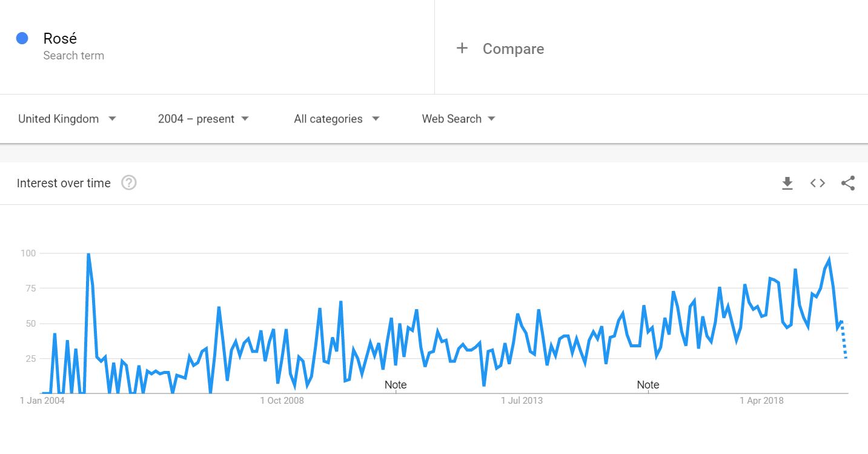Viewport: 868px width, 454px height.
Task: Add a term with Compare
Action: [x=513, y=49]
